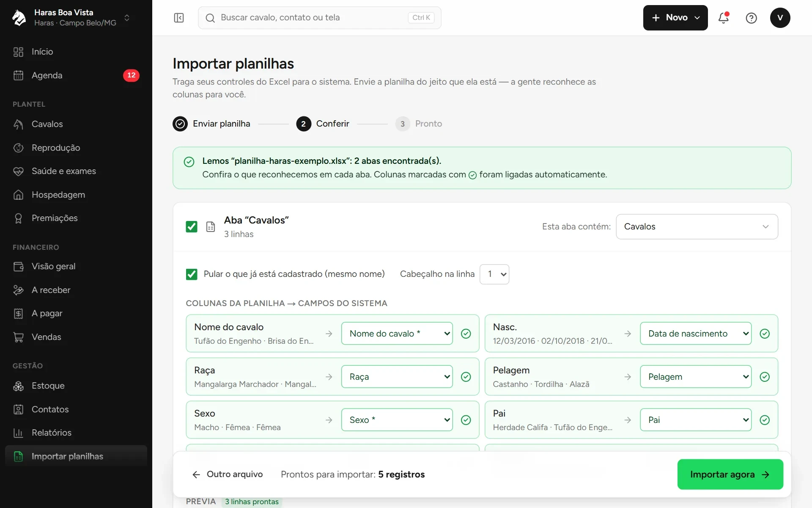Open Pai field mapping dropdown
812x508 pixels.
point(696,420)
